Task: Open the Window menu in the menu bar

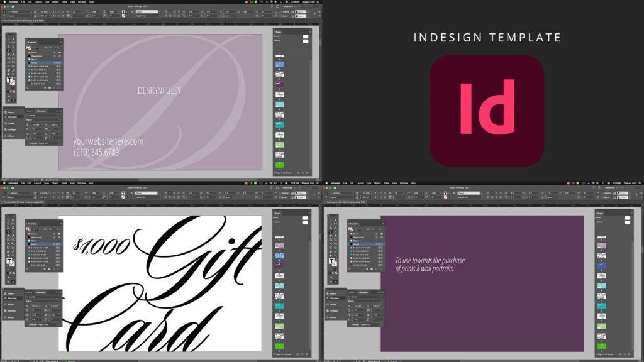Action: pyautogui.click(x=82, y=2)
